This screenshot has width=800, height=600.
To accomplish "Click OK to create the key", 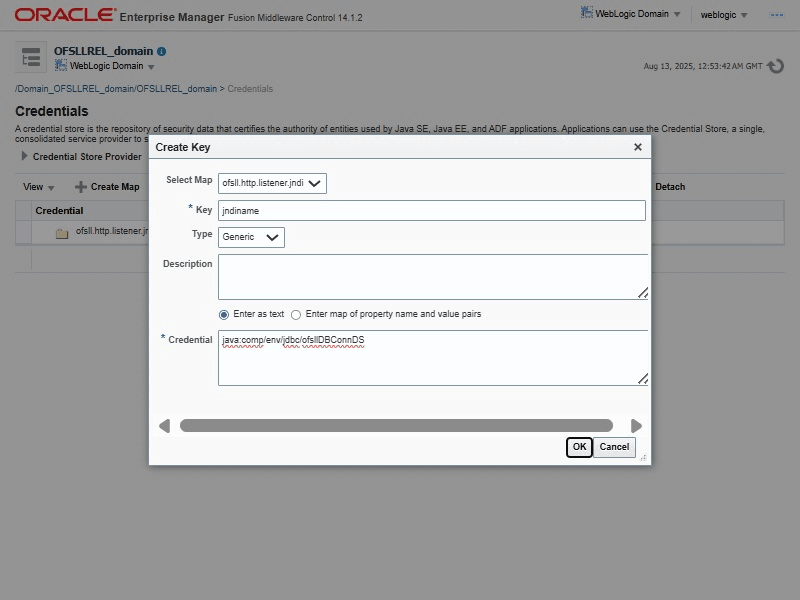I will 579,447.
